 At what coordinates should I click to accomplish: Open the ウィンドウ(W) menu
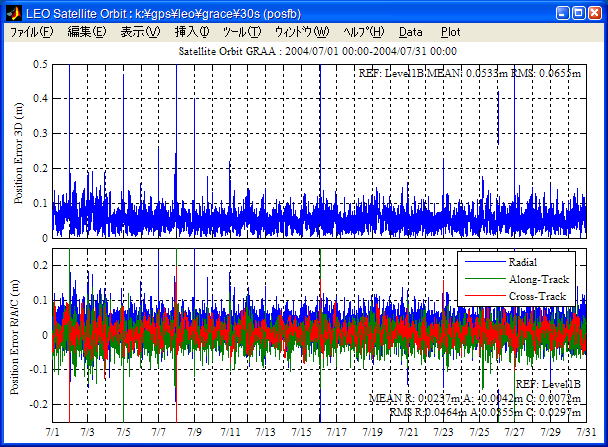301,32
